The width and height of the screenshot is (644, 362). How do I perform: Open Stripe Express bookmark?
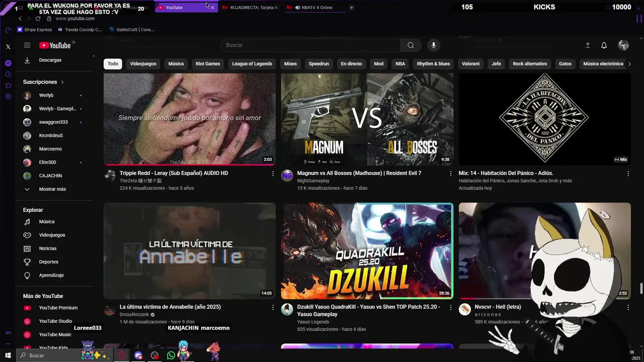35,30
